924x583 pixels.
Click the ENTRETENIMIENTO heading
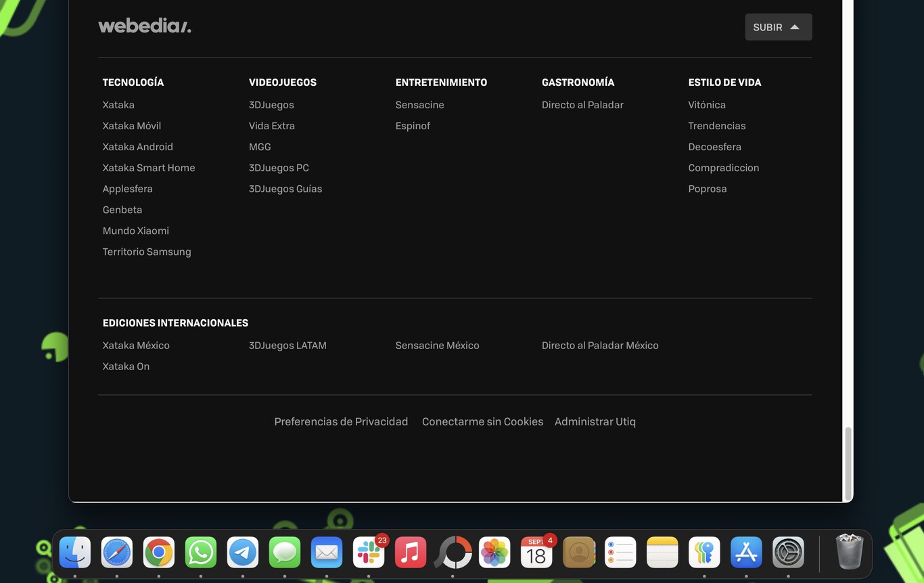click(x=441, y=82)
